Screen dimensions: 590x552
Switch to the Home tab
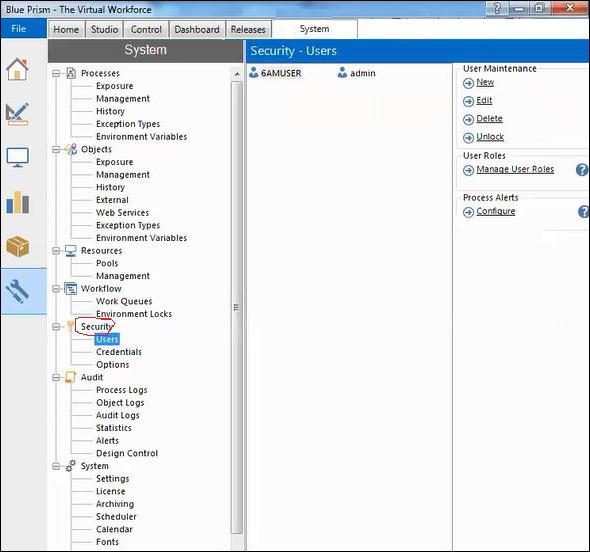coord(66,29)
